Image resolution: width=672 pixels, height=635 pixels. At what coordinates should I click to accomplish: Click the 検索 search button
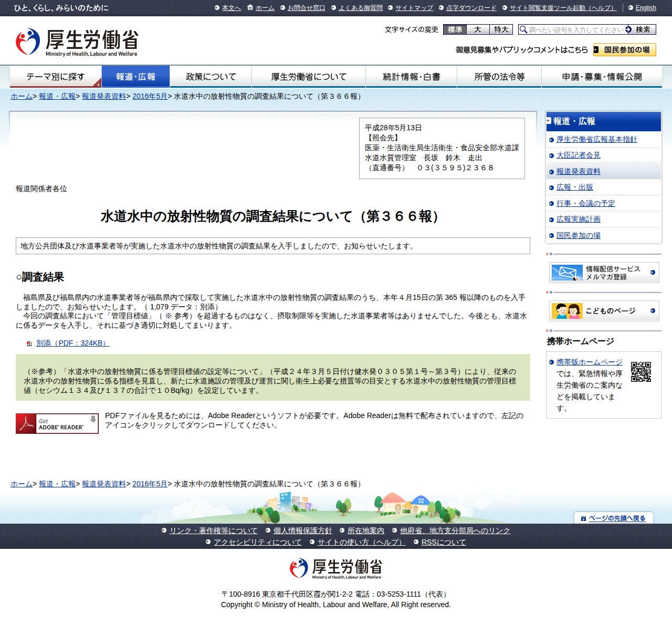point(640,29)
